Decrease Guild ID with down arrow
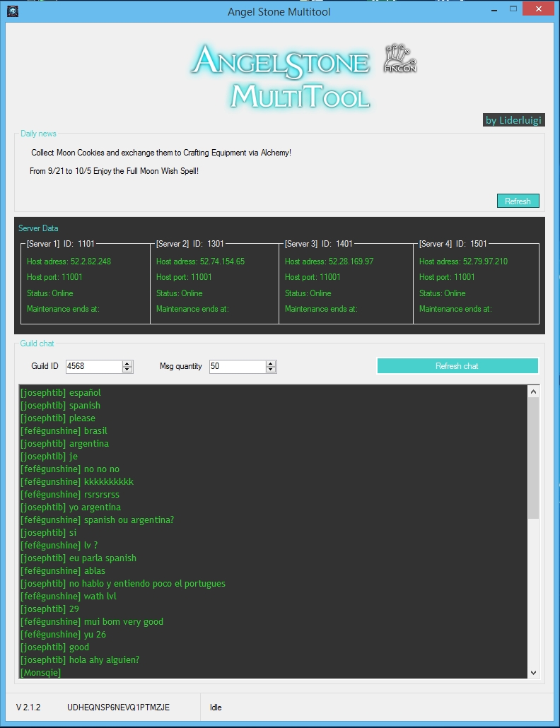Viewport: 560px width, 728px height. [x=127, y=370]
